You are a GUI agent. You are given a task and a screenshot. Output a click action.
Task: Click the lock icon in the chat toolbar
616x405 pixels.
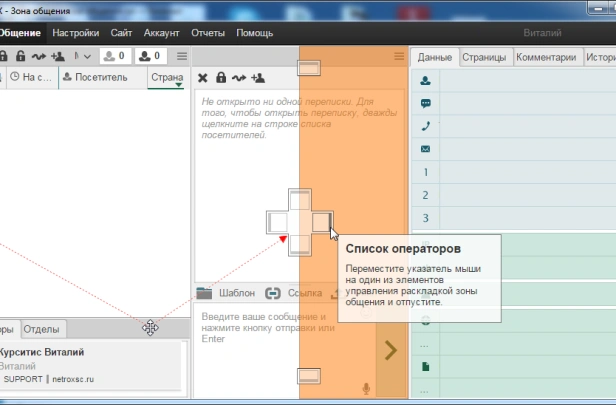[x=221, y=77]
